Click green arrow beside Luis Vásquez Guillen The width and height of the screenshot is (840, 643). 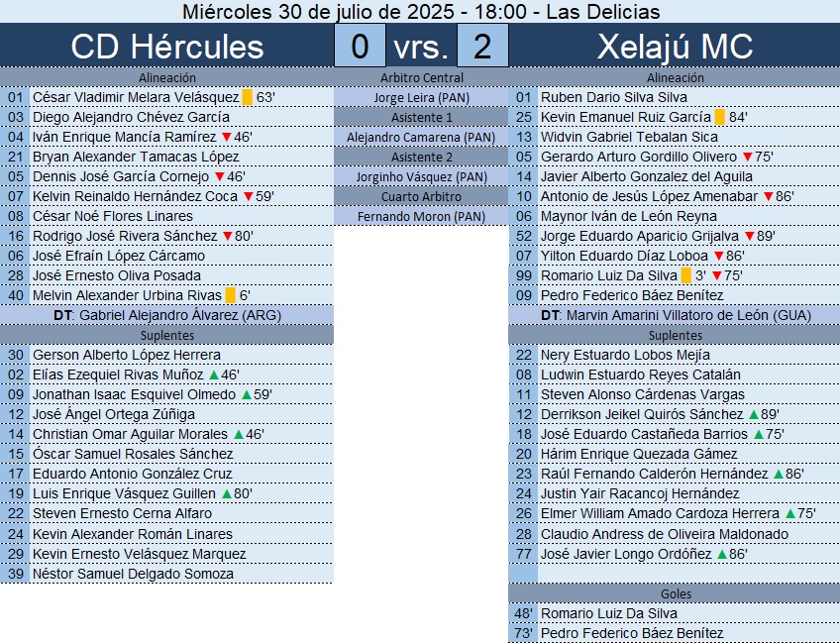click(225, 493)
